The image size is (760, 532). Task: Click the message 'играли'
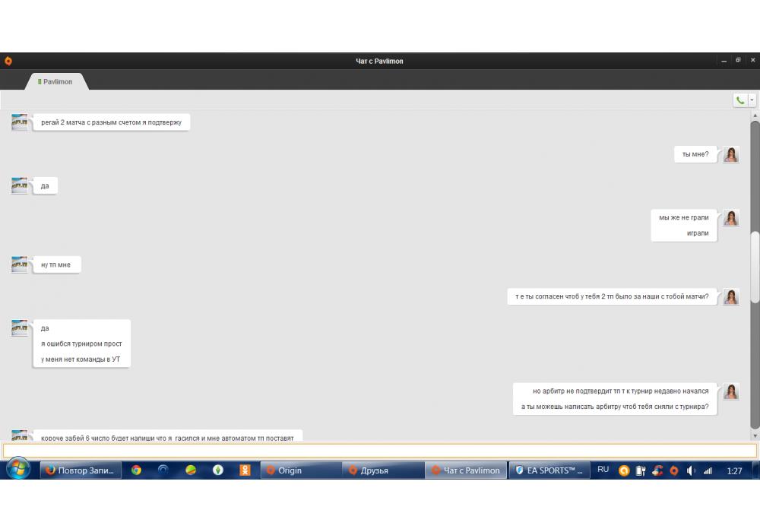coord(698,233)
